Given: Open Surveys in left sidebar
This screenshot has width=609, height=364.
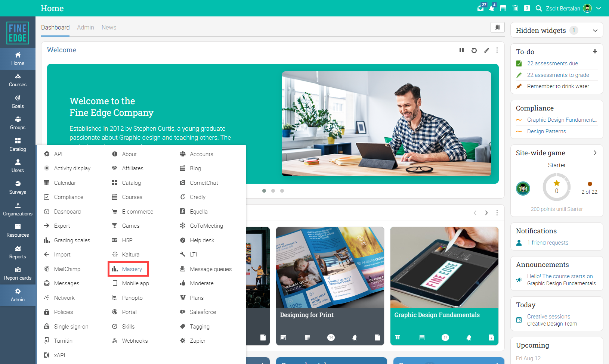Looking at the screenshot, I should point(18,188).
